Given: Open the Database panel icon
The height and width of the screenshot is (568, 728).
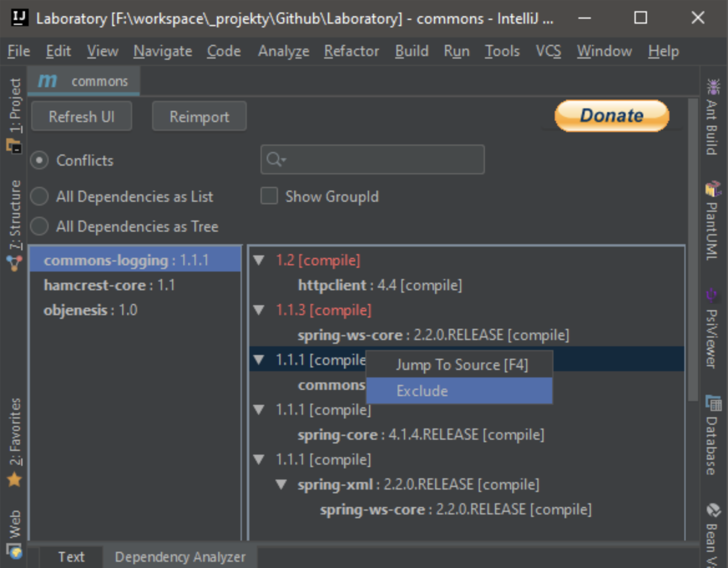Looking at the screenshot, I should click(x=713, y=403).
